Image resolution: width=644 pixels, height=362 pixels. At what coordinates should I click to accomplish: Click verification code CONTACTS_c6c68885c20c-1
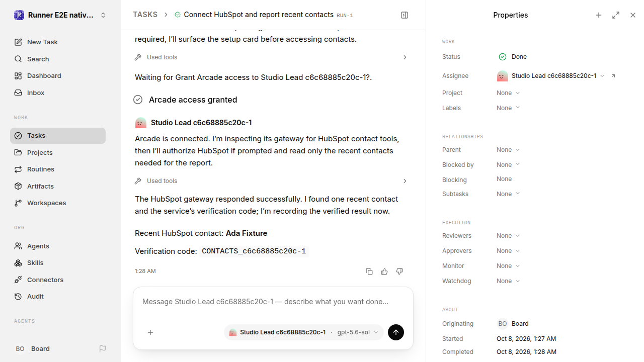pos(254,251)
